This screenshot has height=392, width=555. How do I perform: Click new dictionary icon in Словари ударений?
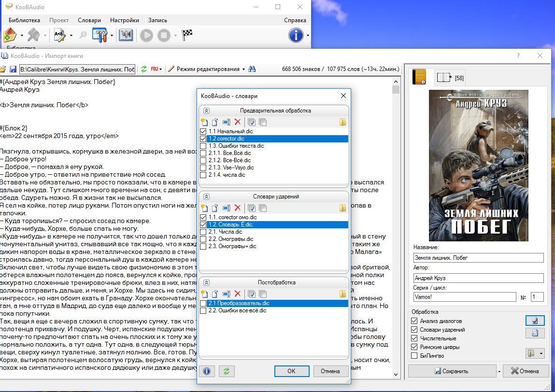click(x=204, y=208)
